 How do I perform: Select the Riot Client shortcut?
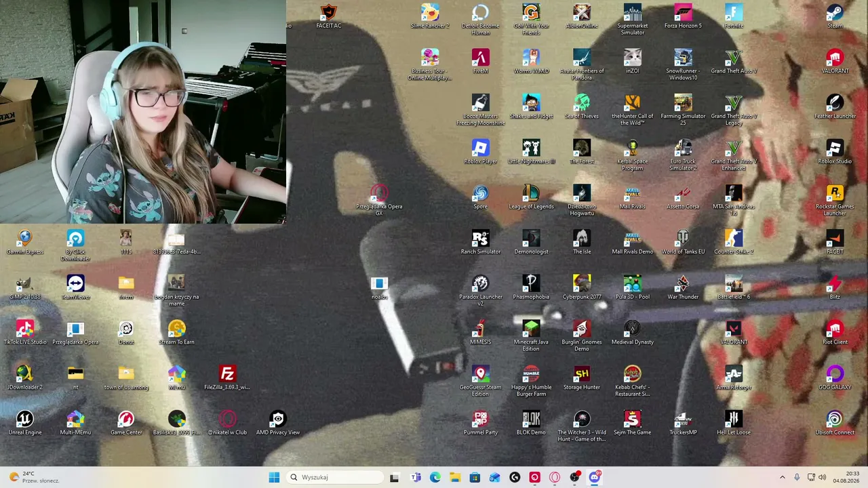pos(835,333)
